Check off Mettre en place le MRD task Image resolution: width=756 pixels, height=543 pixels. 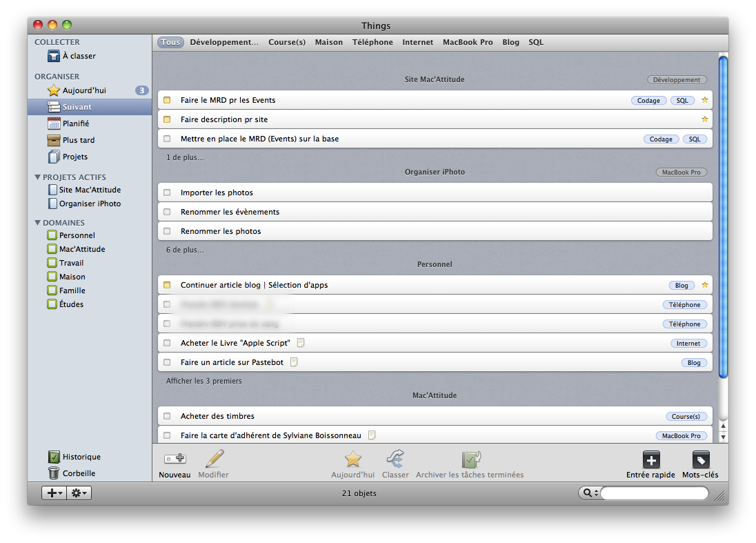pyautogui.click(x=167, y=139)
